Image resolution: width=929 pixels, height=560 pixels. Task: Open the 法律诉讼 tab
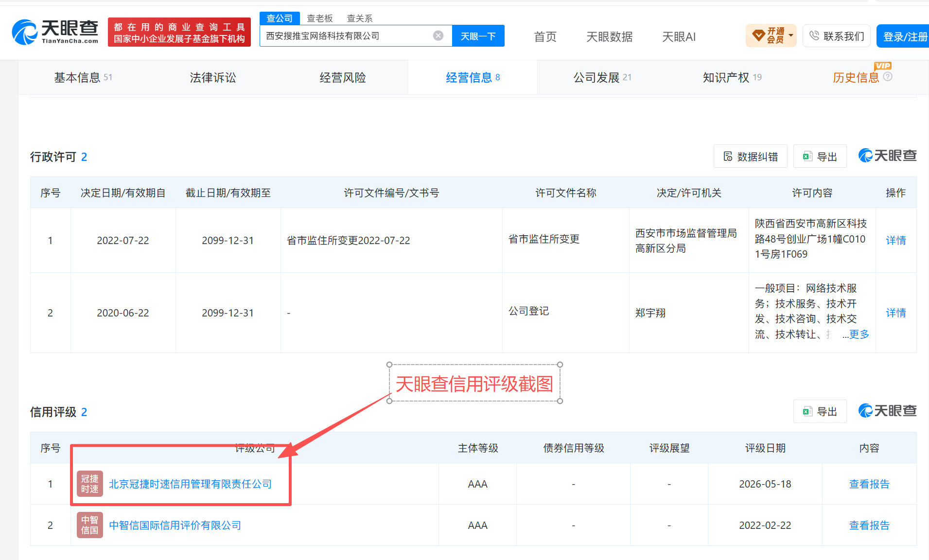pyautogui.click(x=213, y=77)
